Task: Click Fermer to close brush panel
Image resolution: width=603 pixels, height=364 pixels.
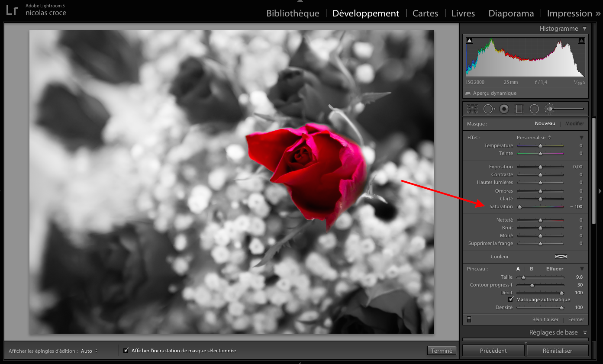Action: tap(576, 319)
